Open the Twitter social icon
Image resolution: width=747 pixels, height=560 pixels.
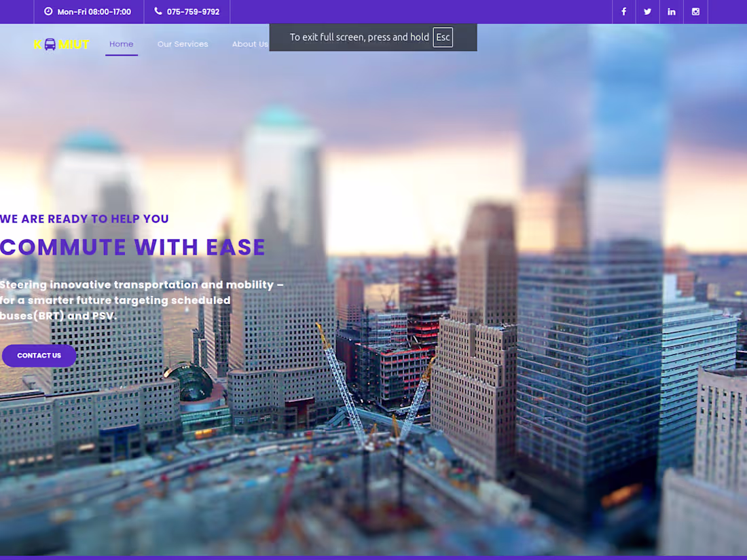[647, 12]
